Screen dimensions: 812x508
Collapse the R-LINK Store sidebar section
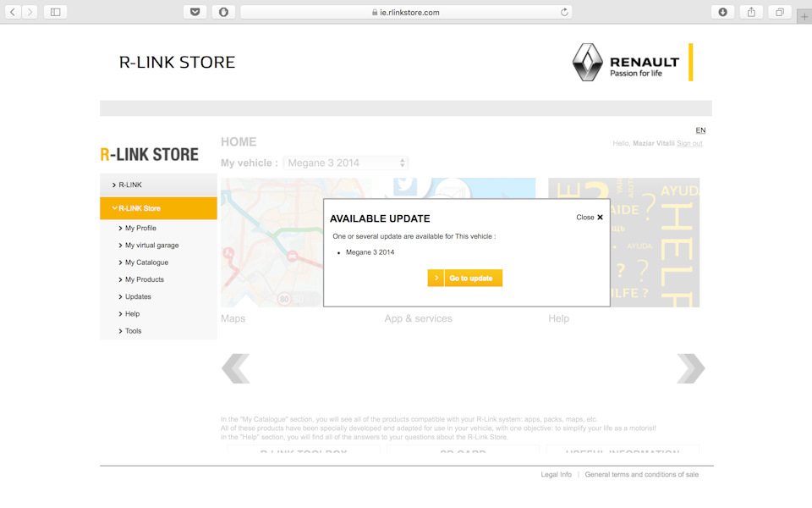[158, 208]
